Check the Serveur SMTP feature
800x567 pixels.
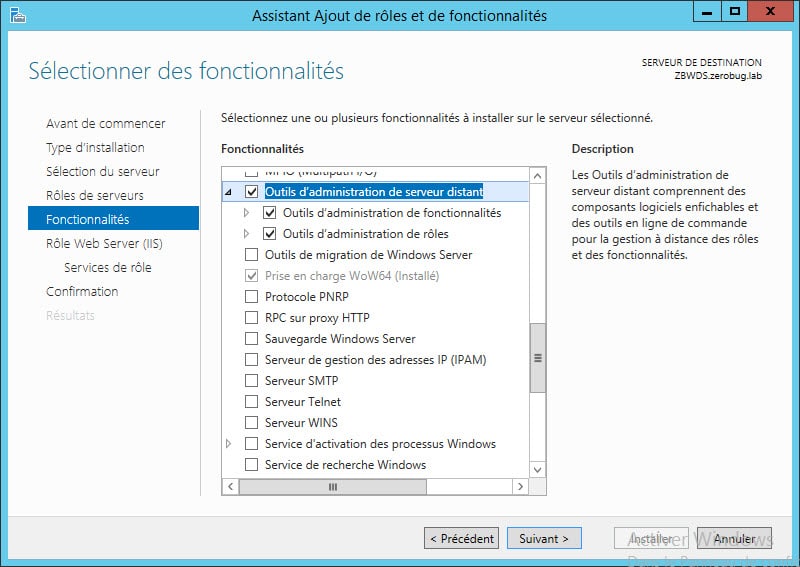pos(252,381)
